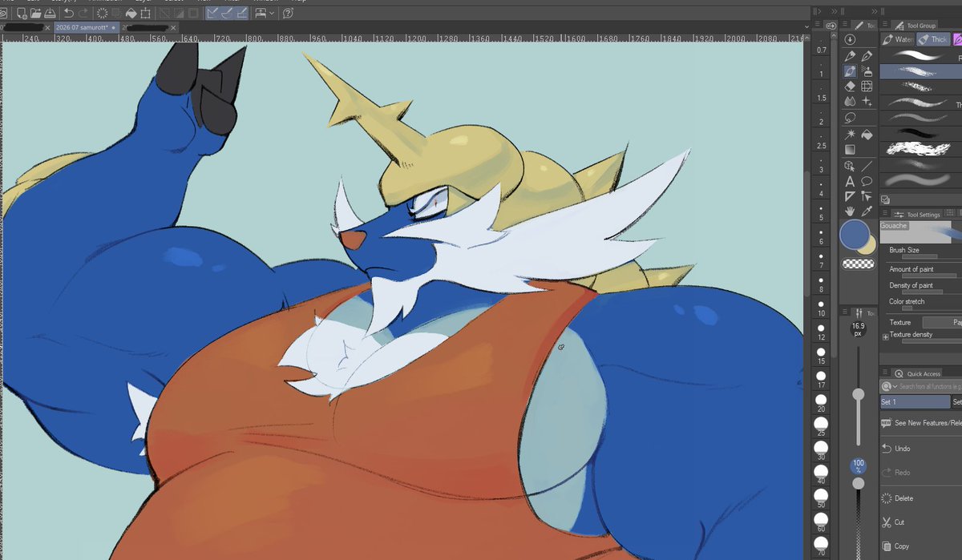Click the Save icon in the command bar

[50, 13]
